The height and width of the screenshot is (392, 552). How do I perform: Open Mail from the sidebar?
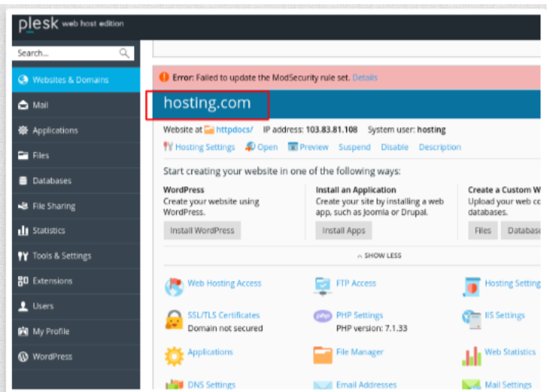40,105
